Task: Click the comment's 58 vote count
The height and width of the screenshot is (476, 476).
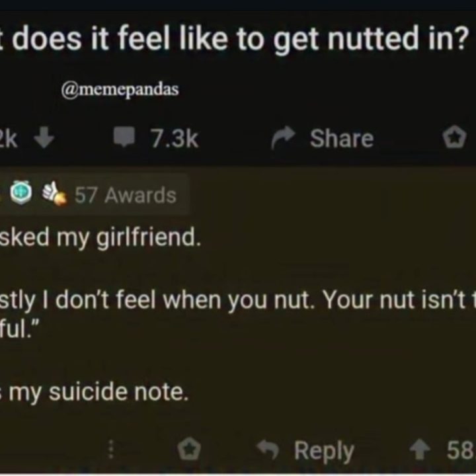Action: (460, 450)
